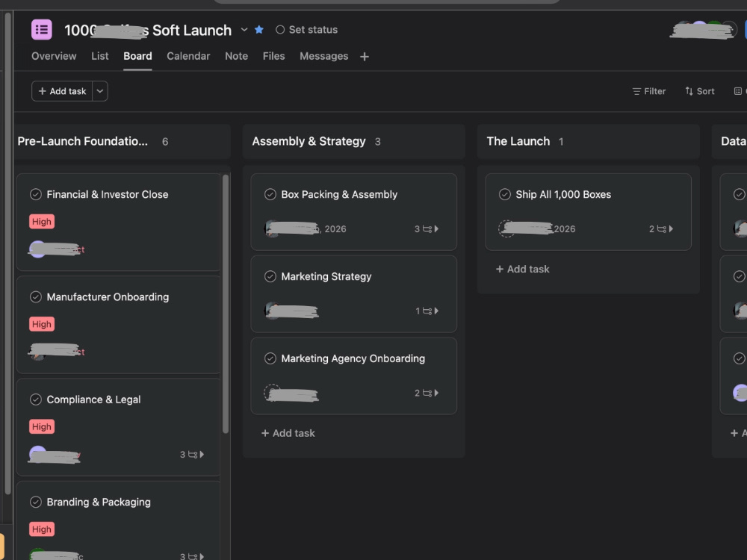Open project title dropdown chevron

tap(244, 30)
